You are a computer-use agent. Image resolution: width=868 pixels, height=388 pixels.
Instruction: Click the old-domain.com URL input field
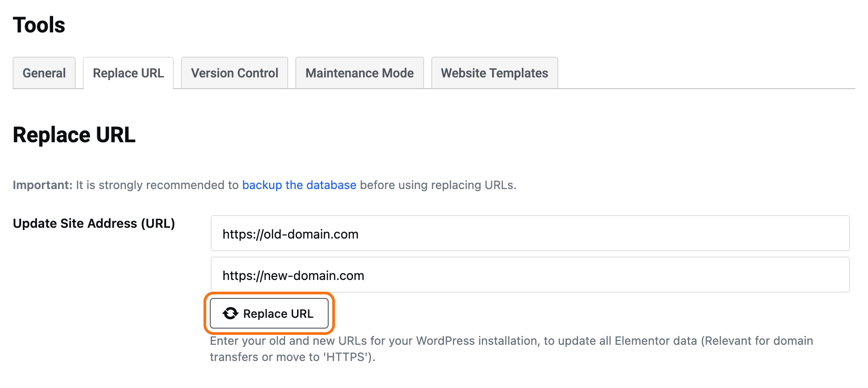[530, 233]
